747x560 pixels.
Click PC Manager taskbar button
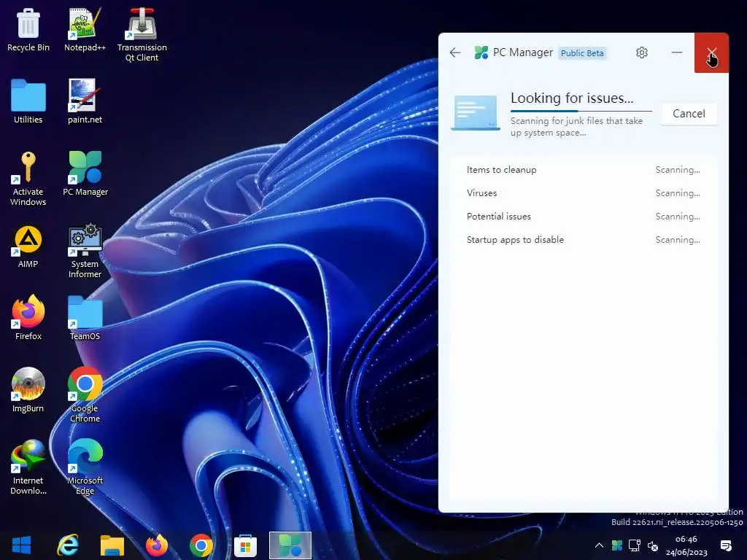(x=290, y=545)
